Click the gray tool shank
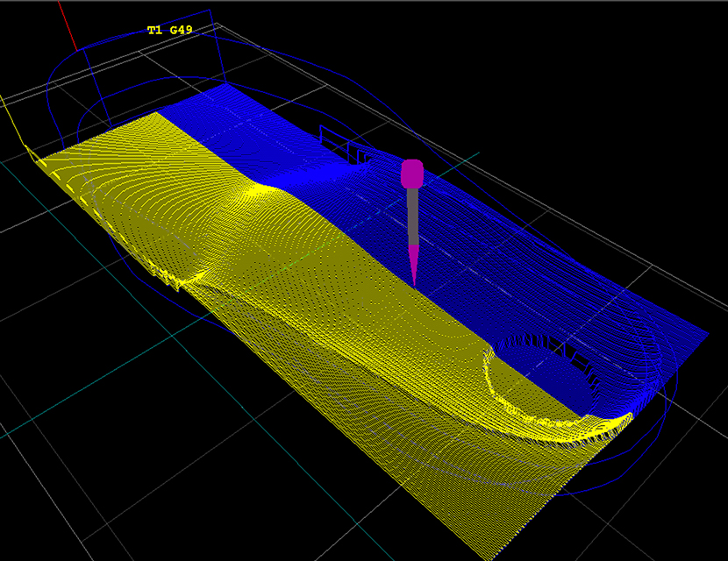 click(x=413, y=217)
